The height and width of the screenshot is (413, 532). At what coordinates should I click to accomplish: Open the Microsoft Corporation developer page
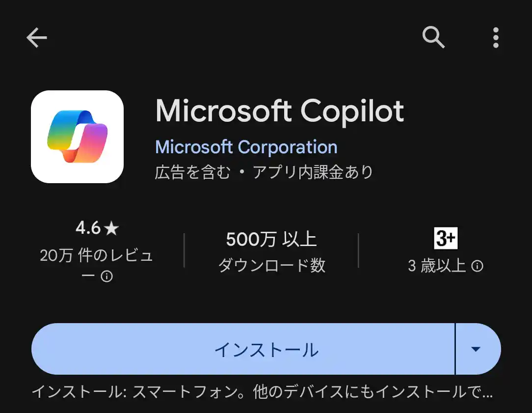[x=245, y=147]
